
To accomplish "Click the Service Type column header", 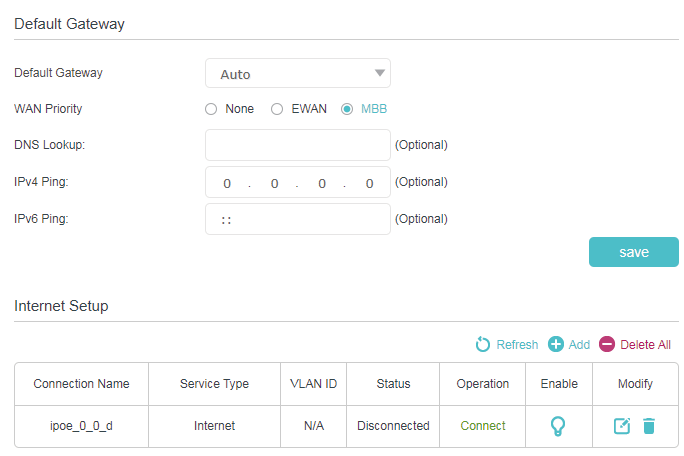I will tap(214, 384).
